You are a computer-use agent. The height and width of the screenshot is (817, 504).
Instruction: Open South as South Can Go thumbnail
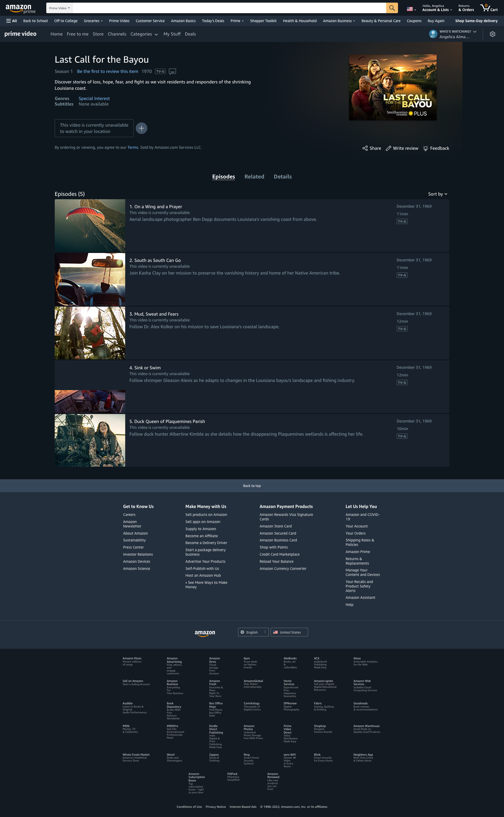click(x=90, y=280)
